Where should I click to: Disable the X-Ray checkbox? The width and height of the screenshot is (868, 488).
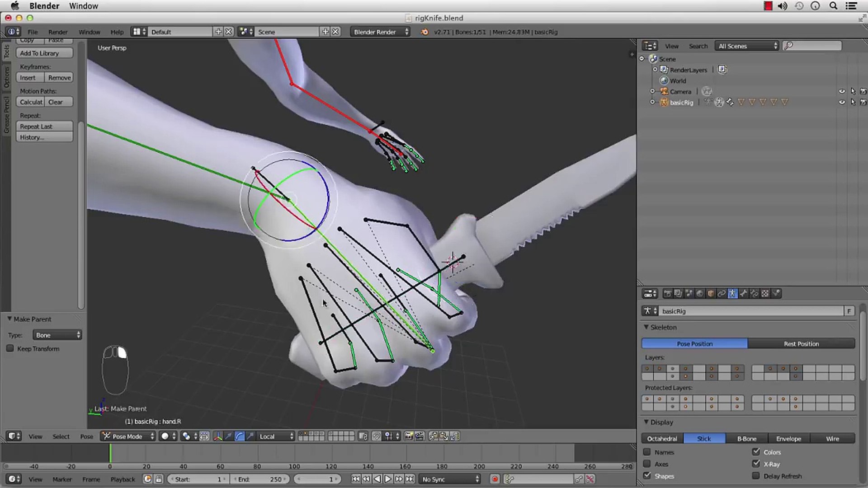click(x=756, y=464)
